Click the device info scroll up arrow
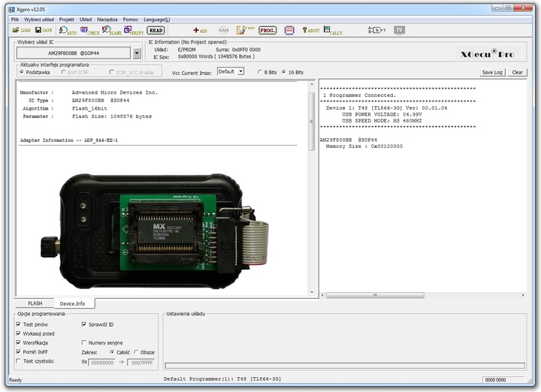This screenshot has width=541, height=392. click(312, 84)
